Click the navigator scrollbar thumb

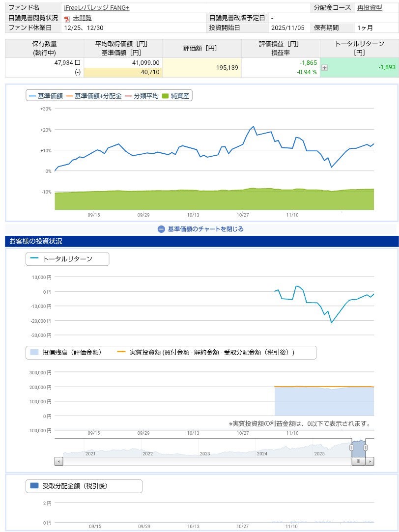(x=359, y=461)
